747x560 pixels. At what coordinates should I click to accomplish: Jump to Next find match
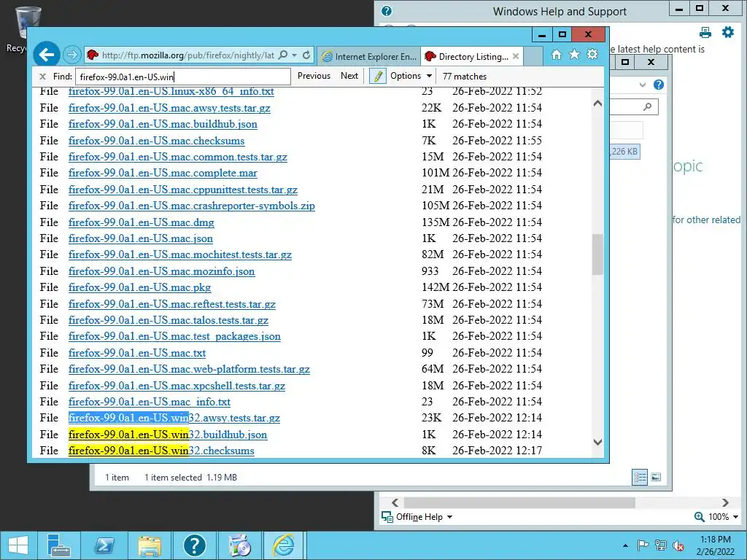click(349, 76)
